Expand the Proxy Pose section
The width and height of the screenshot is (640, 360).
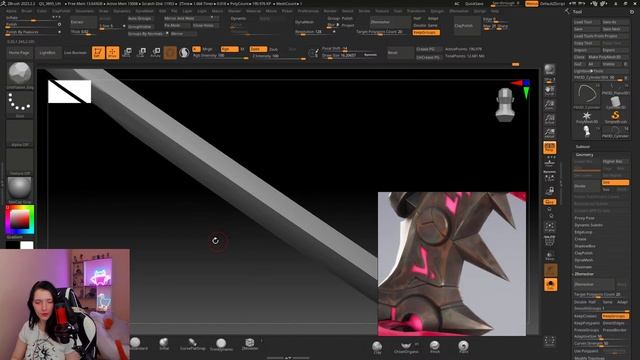coord(584,218)
